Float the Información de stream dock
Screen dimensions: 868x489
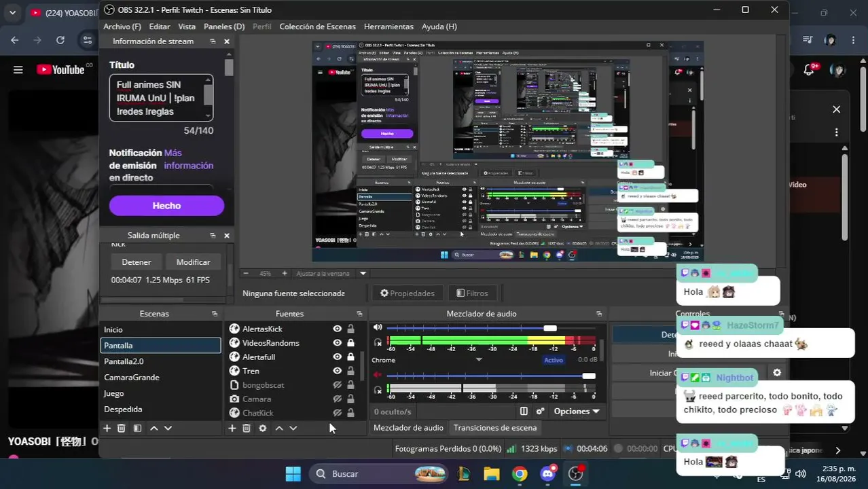tap(213, 41)
